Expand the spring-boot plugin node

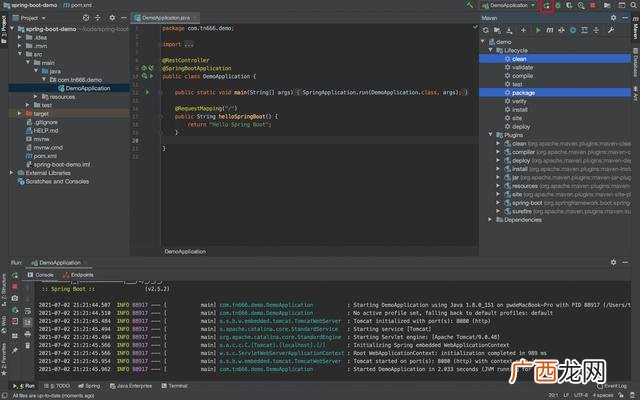[498, 203]
